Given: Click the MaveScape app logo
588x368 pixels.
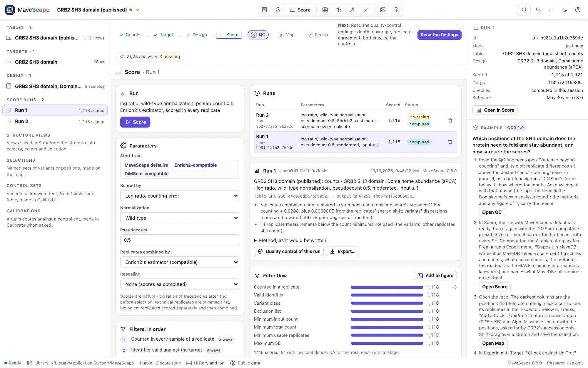Looking at the screenshot, I should 10,10.
